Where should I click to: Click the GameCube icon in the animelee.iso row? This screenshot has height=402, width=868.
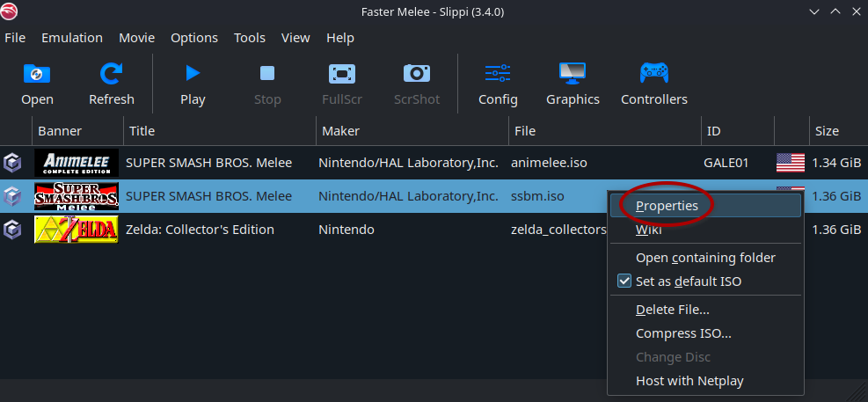(12, 163)
